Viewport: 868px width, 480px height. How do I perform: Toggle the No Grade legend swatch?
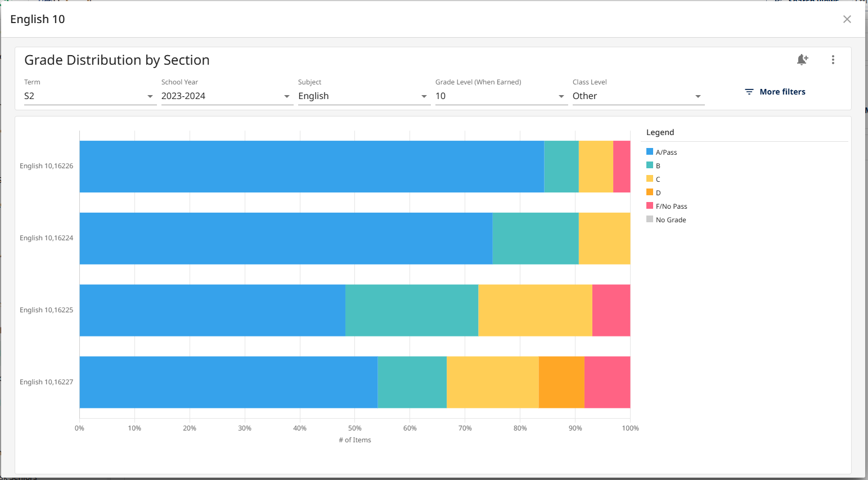(650, 219)
